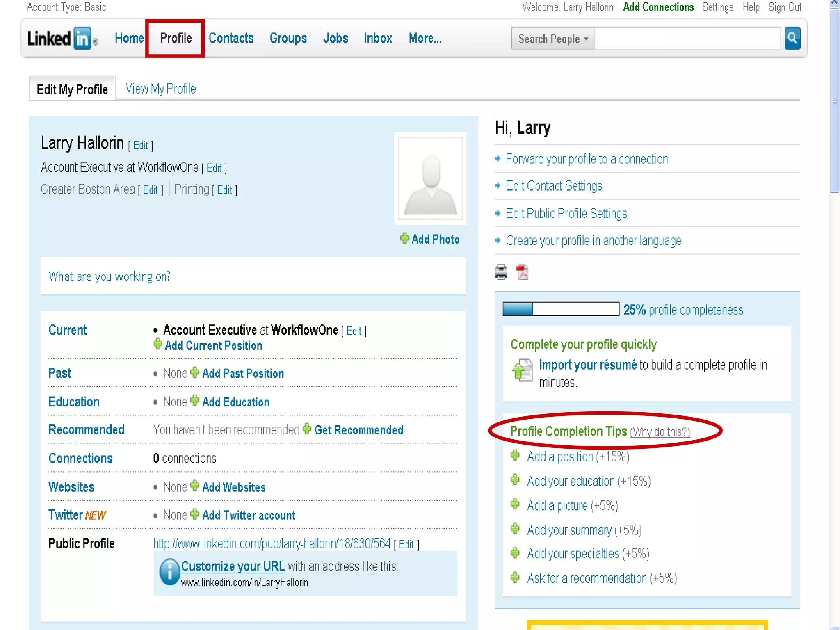Click the "What are you working on?" field
Screen dimensions: 840x630
253,276
